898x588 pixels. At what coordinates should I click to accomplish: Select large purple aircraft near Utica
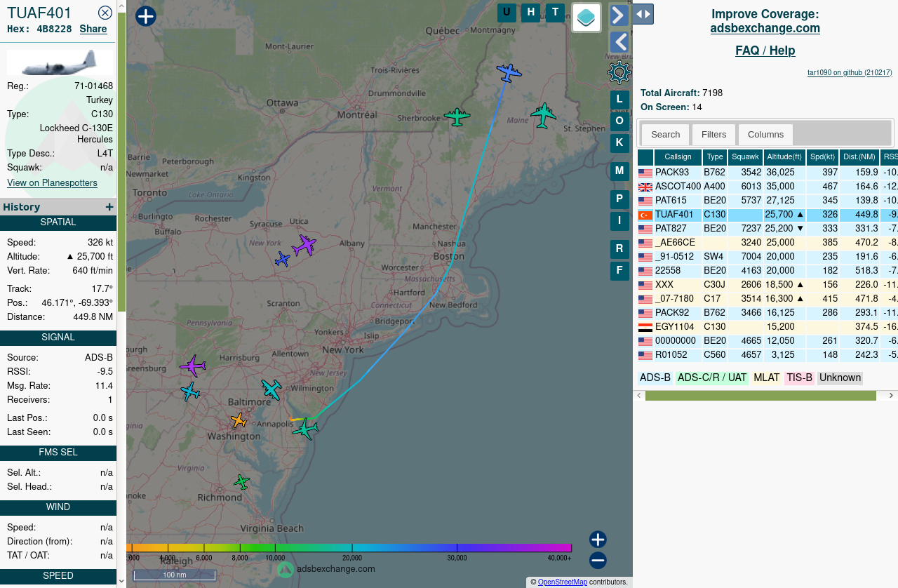[x=304, y=246]
